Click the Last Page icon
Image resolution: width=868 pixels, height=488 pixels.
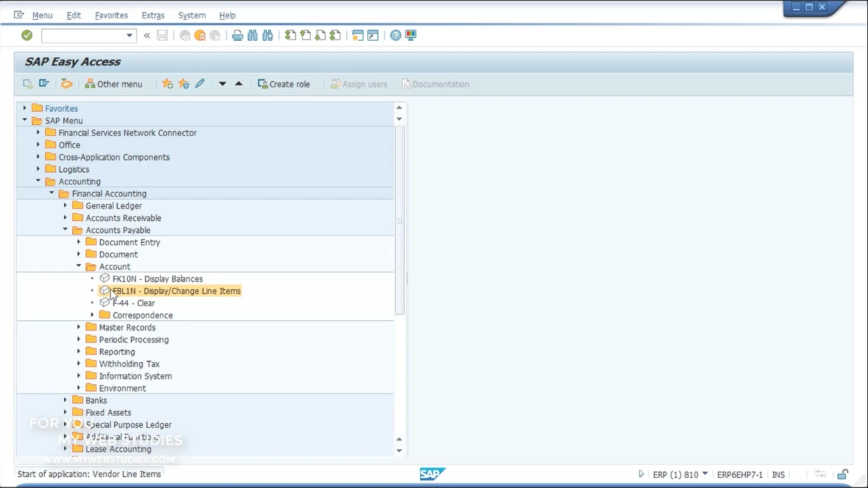tap(336, 36)
